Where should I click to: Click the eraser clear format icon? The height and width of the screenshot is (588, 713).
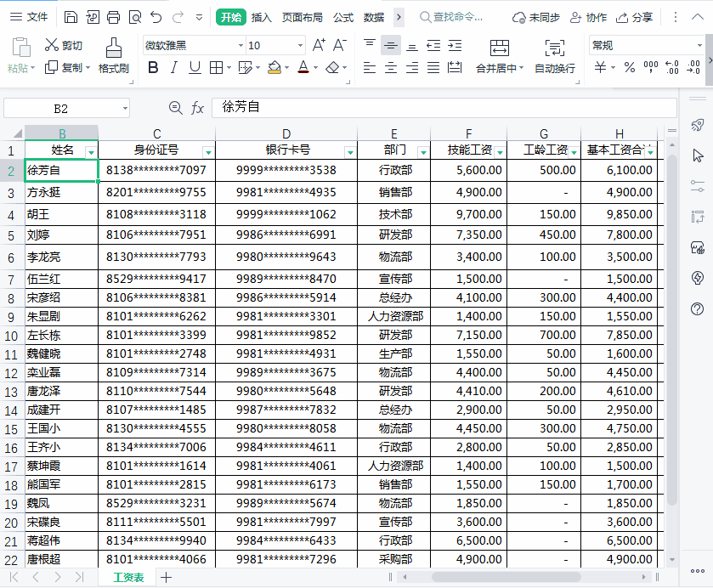click(x=332, y=68)
